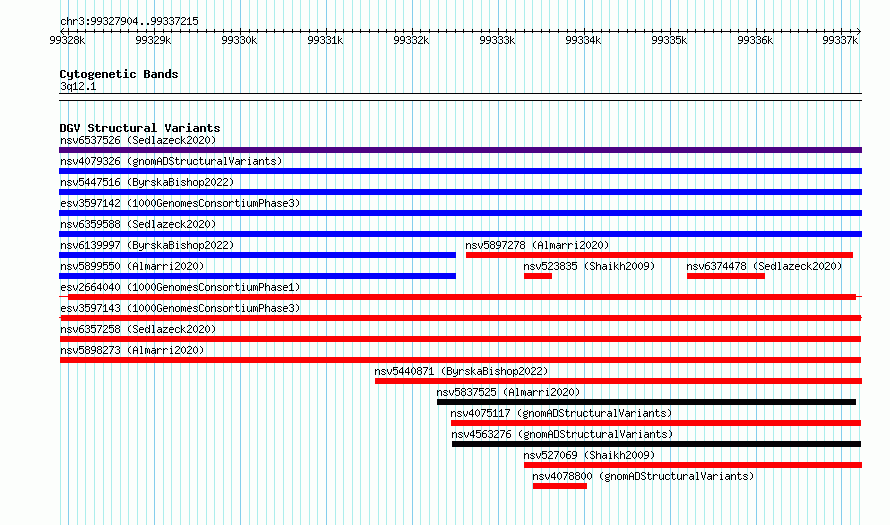The width and height of the screenshot is (890, 525).
Task: Click the red bar under esv3597143
Action: click(460, 318)
